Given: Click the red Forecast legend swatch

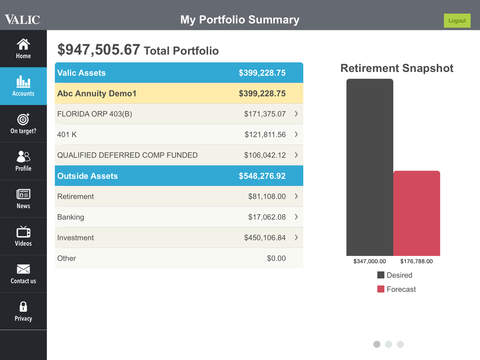Looking at the screenshot, I should pos(381,289).
